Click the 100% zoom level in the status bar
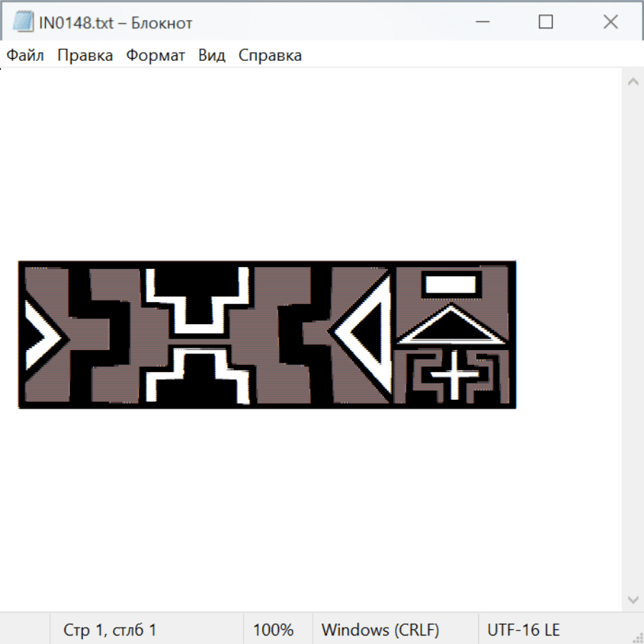 click(273, 630)
